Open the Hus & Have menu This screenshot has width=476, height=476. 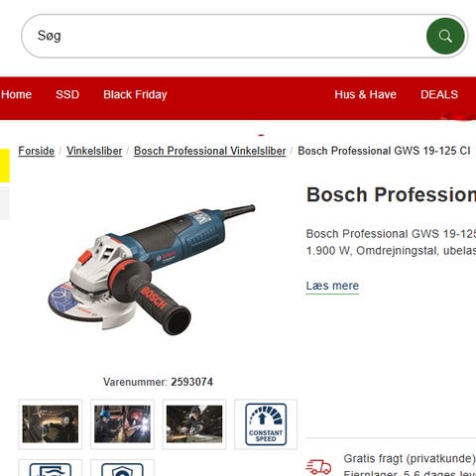pos(365,94)
